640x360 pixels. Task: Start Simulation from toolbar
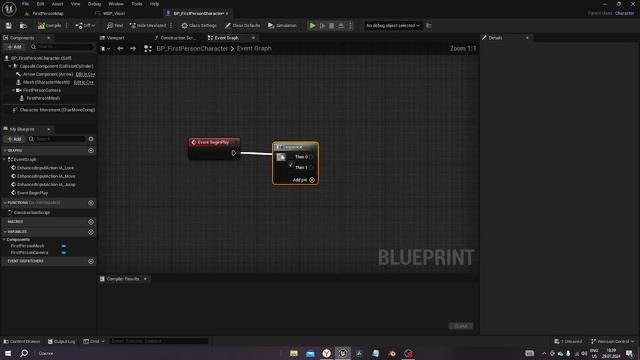click(282, 25)
